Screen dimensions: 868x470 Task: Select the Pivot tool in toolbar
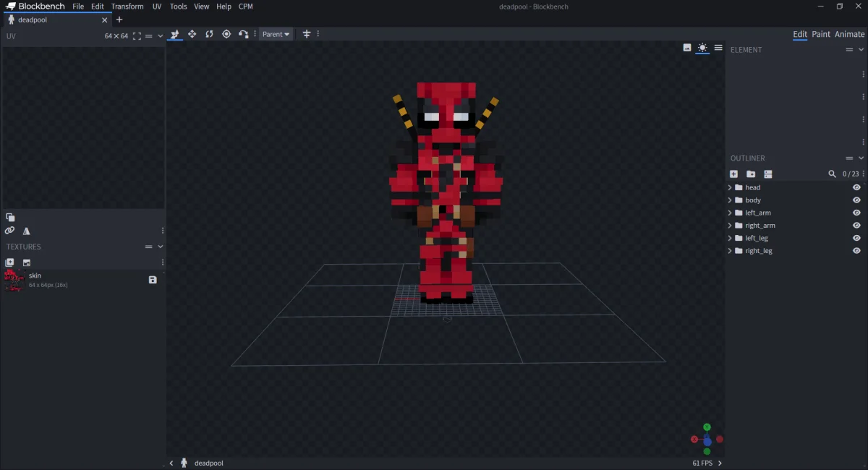[226, 34]
